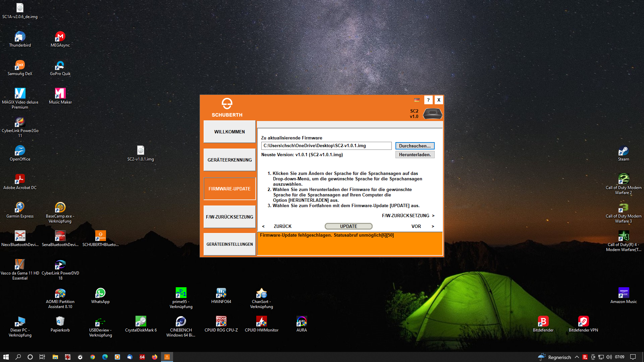
Task: Select SCHUBERTHBluetooth desktop icon
Action: [x=100, y=239]
